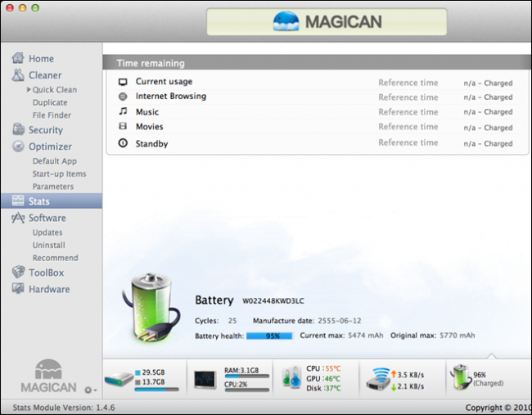Click the activity monitor screen icon
532x415 pixels.
click(x=205, y=379)
